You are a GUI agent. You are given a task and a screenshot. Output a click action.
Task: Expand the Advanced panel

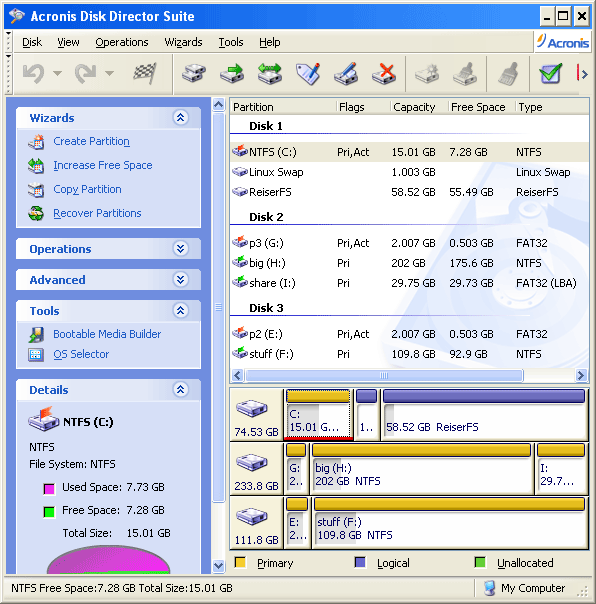pyautogui.click(x=180, y=279)
